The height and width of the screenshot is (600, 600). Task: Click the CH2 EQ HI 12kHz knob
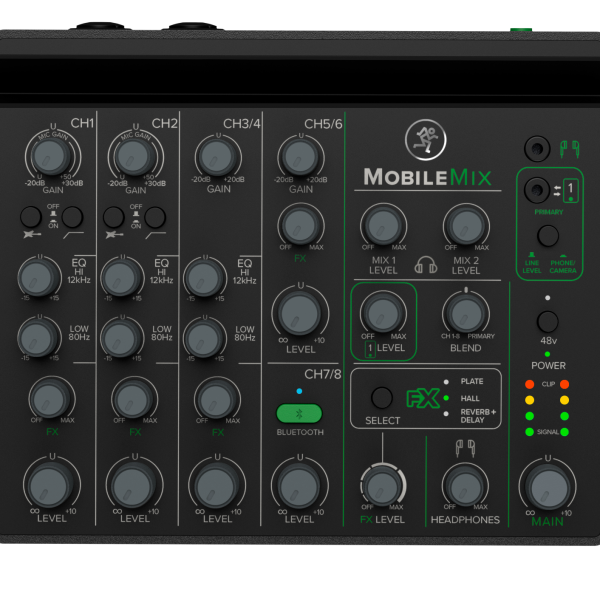121,278
